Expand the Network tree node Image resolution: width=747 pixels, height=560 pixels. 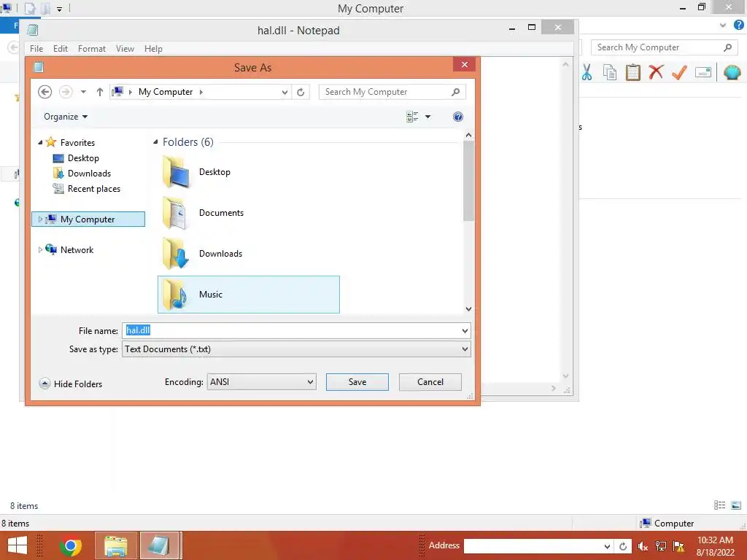point(40,249)
